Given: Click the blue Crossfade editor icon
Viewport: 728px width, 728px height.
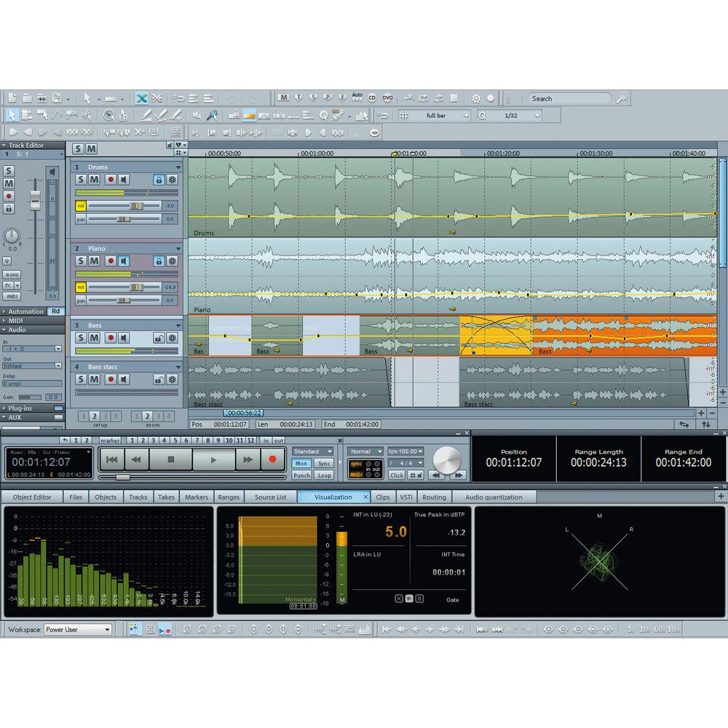Looking at the screenshot, I should click(x=143, y=98).
